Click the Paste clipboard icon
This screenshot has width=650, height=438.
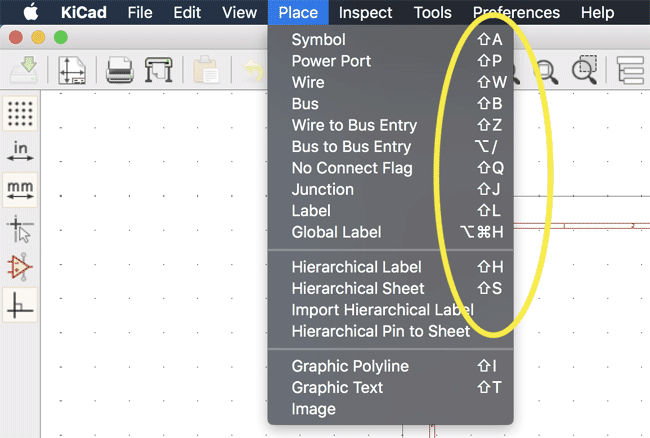click(206, 70)
